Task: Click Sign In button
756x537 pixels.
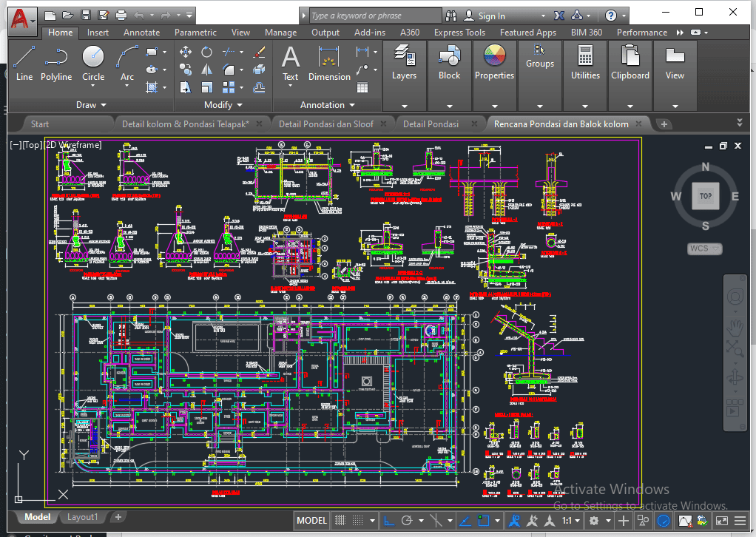Action: 491,16
